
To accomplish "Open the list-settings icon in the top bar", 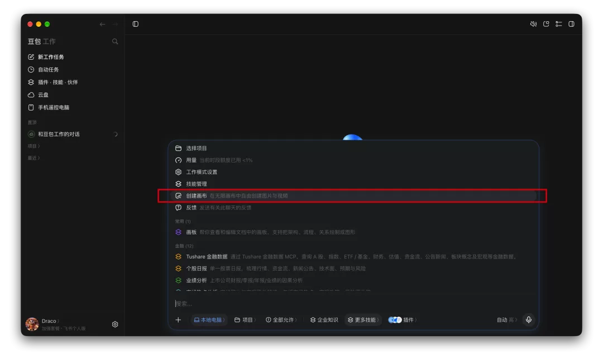I will (x=559, y=24).
